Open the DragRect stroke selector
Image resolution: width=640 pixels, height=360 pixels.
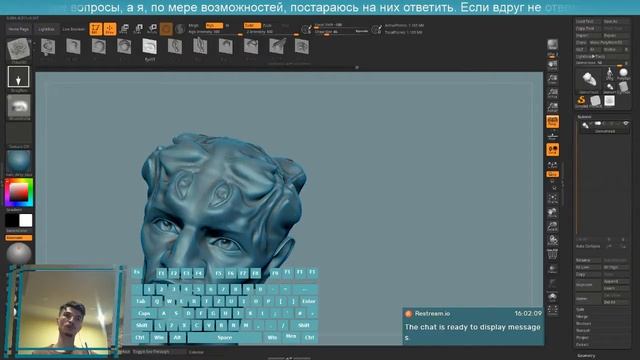(18, 77)
